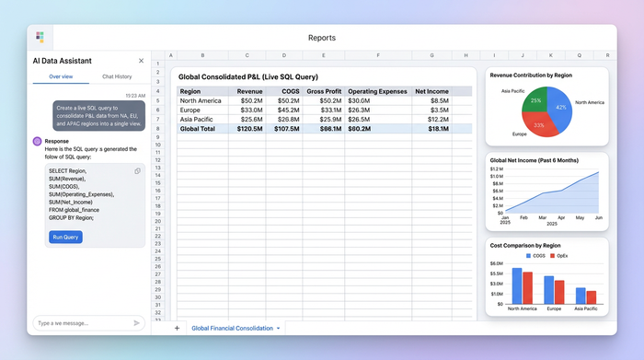Select column B header
This screenshot has height=360, width=644.
tap(202, 55)
